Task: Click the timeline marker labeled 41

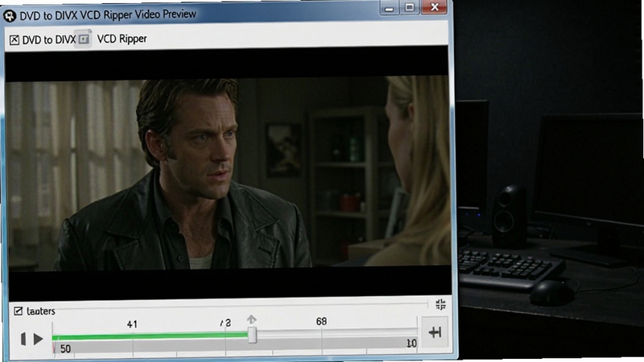Action: point(132,324)
